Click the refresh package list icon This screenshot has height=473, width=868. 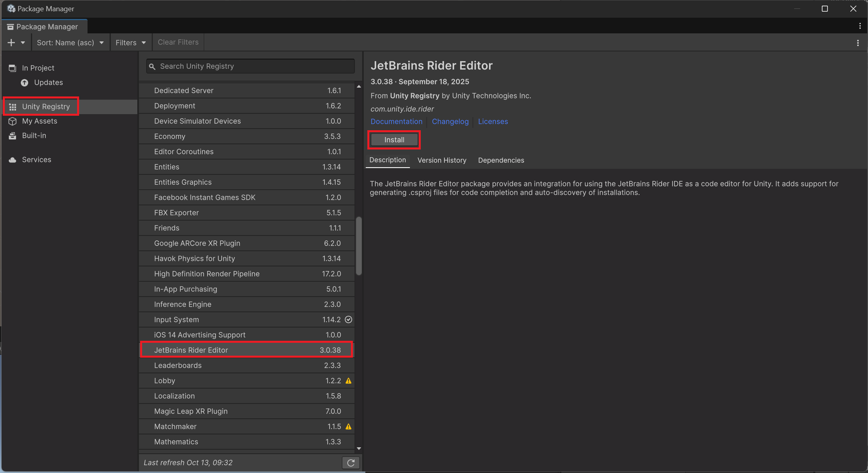350,463
